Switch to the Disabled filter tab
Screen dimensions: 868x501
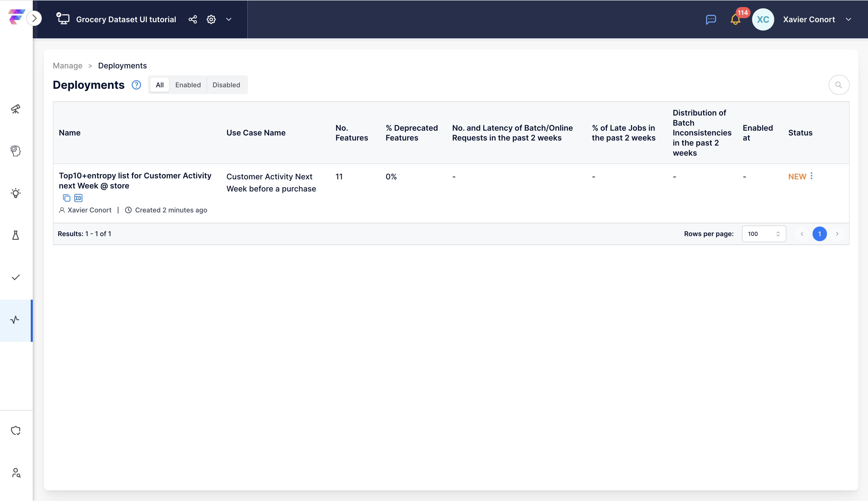[226, 85]
